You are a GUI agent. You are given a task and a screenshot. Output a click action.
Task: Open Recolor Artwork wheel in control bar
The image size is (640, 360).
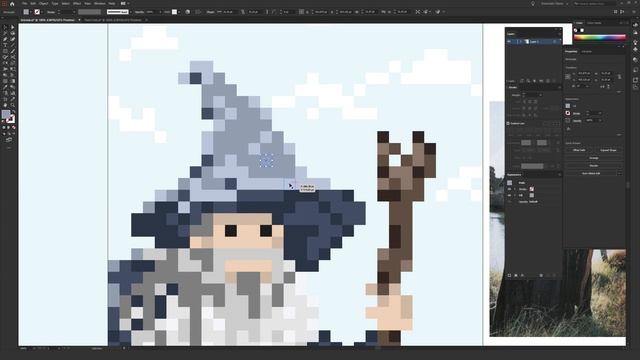click(x=188, y=12)
